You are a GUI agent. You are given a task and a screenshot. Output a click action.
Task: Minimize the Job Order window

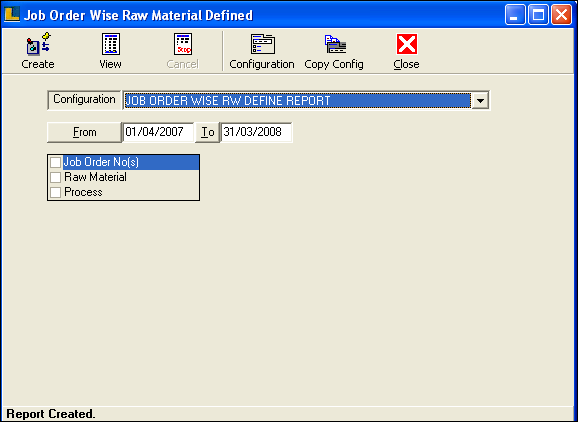(515, 15)
